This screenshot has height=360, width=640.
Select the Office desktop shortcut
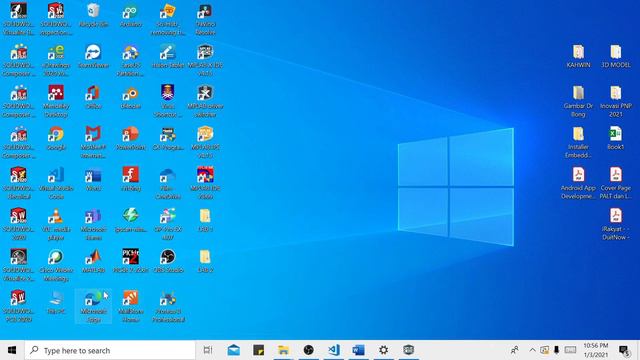pyautogui.click(x=93, y=97)
